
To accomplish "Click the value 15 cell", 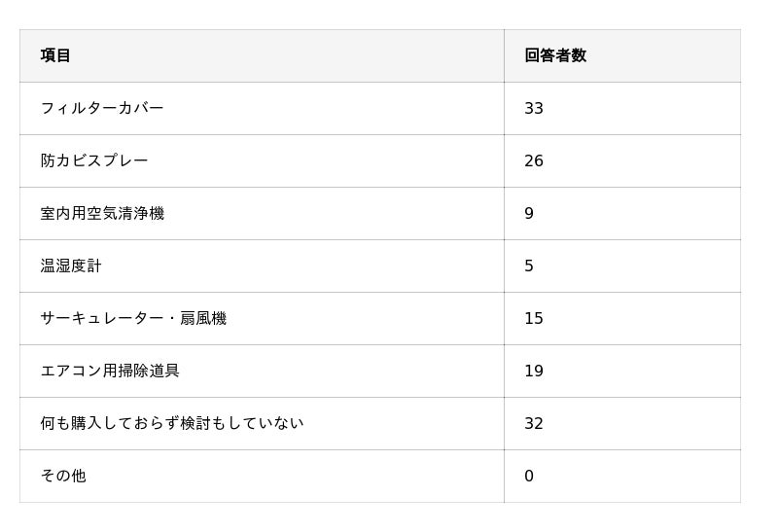I will coord(534,318).
